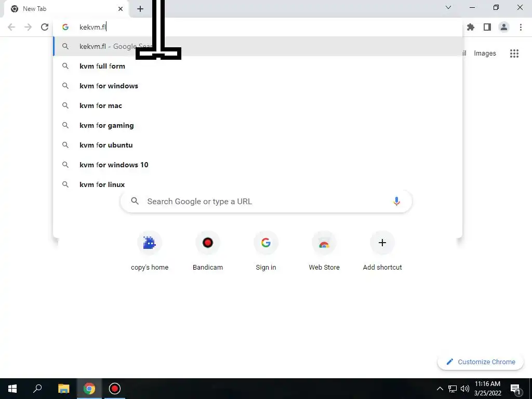
Task: Open the Sign in shortcut tile
Action: point(266,251)
